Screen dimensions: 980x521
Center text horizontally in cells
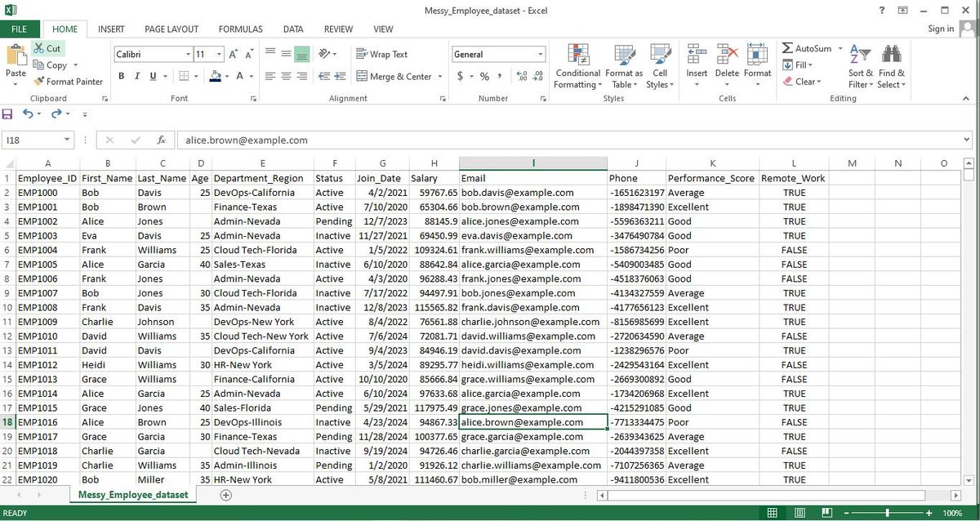tap(286, 76)
